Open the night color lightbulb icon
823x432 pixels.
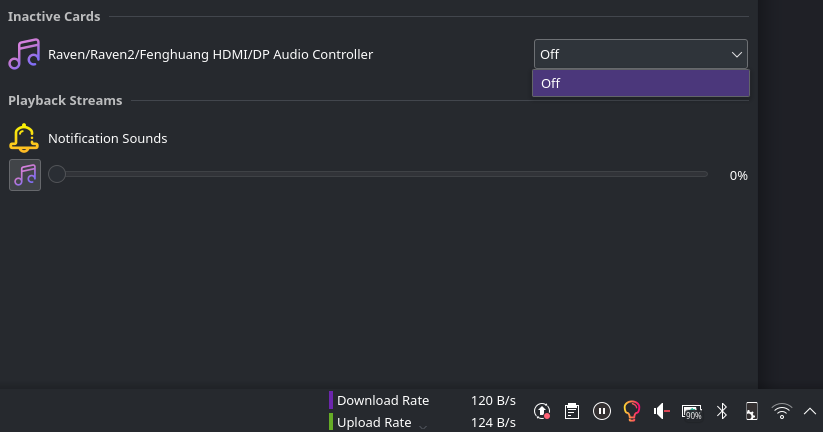click(x=631, y=411)
